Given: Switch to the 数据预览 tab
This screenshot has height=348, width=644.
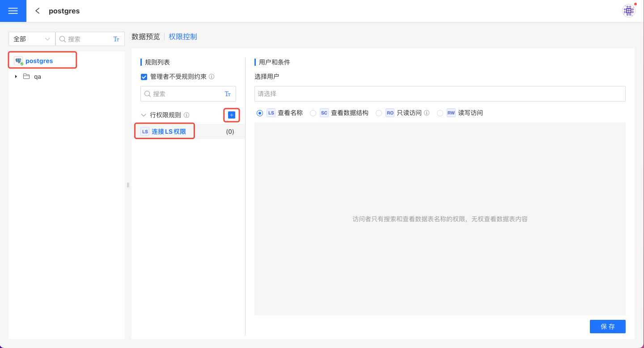Looking at the screenshot, I should click(x=146, y=37).
